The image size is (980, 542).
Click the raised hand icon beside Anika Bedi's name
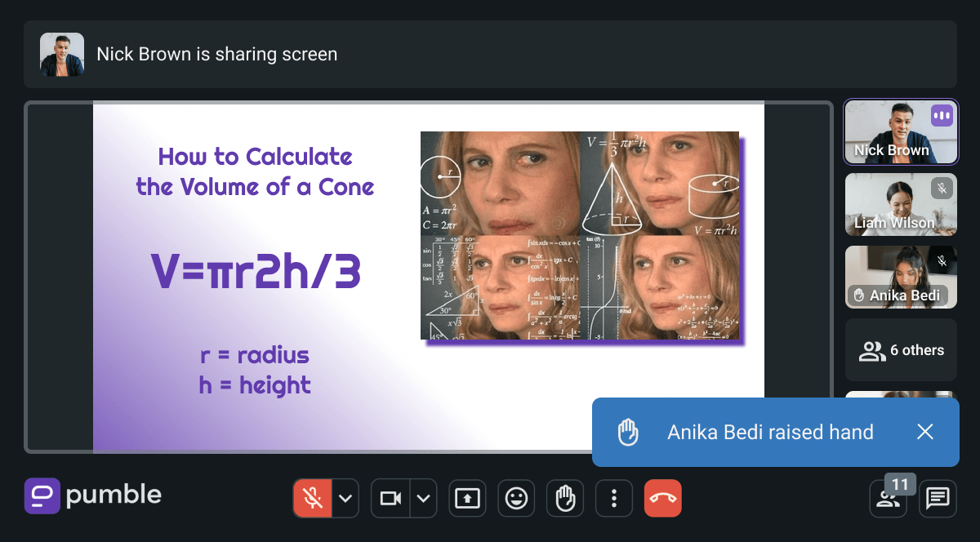(858, 295)
